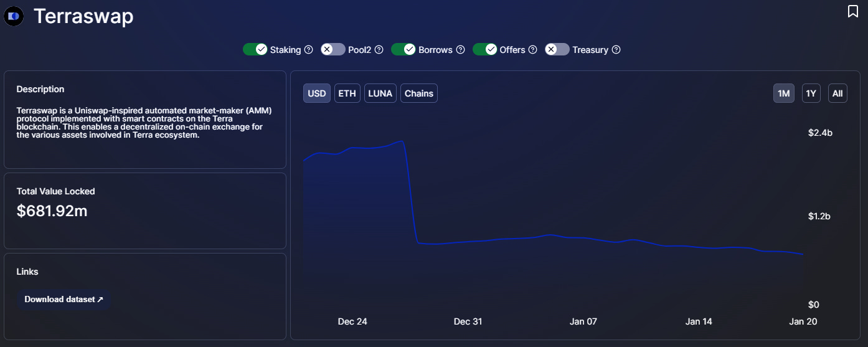The image size is (868, 347).
Task: Show the Chains breakdown chart
Action: click(x=419, y=93)
